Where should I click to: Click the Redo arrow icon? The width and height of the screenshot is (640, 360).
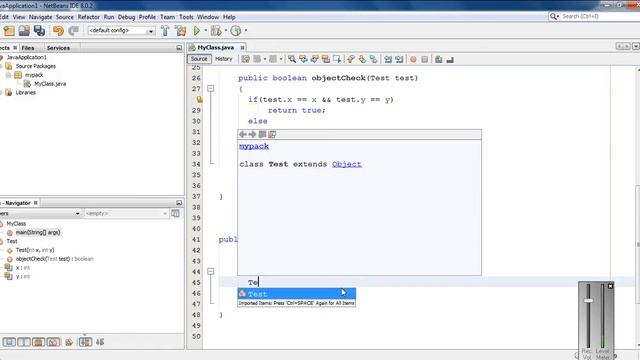pos(73,31)
